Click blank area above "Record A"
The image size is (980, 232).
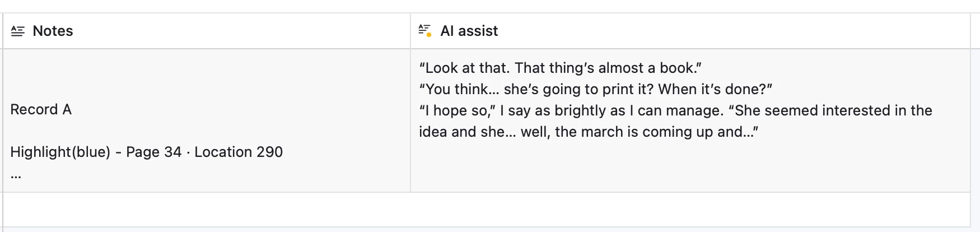(x=207, y=75)
